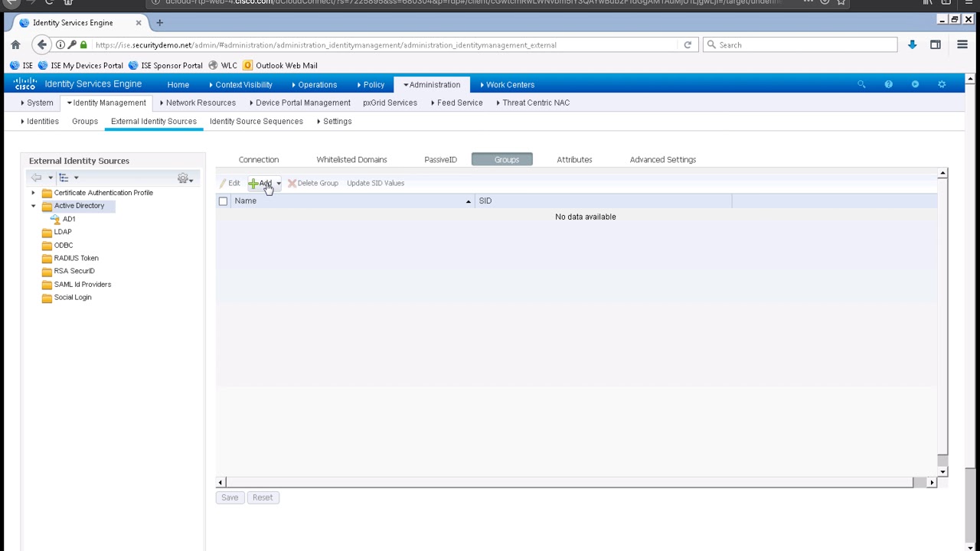The image size is (980, 551).
Task: Switch to the PassiveID tab
Action: [x=440, y=160]
